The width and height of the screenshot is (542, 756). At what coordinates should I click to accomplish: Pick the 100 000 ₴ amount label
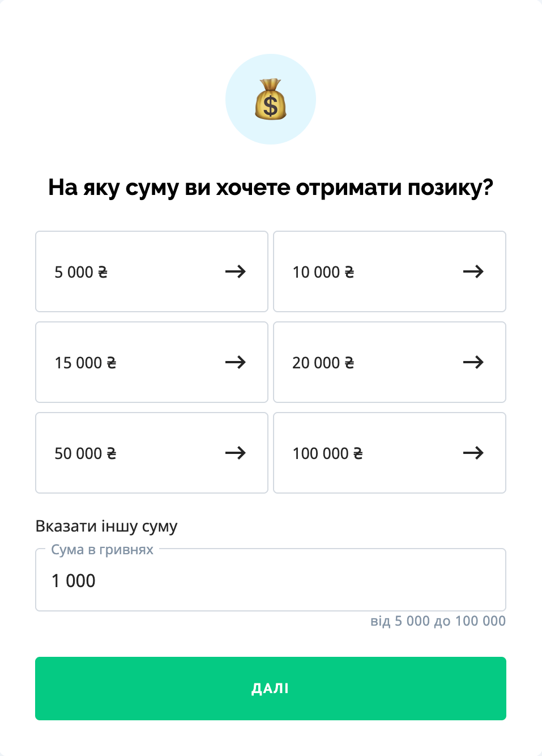point(328,454)
